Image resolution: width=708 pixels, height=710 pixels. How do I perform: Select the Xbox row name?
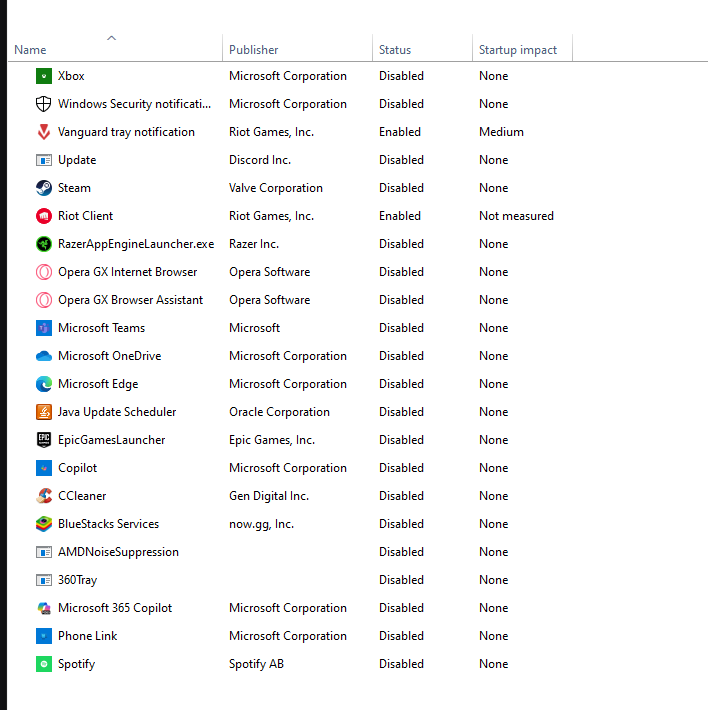[x=71, y=76]
